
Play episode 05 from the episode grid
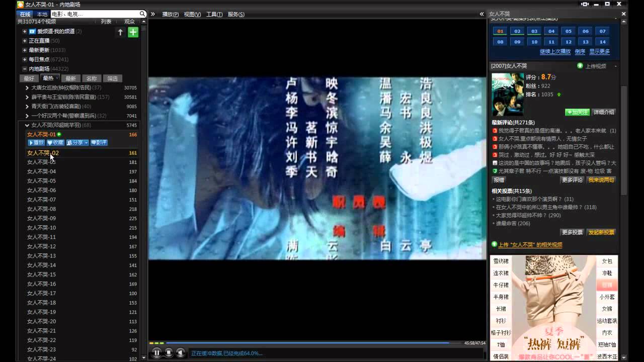(569, 31)
